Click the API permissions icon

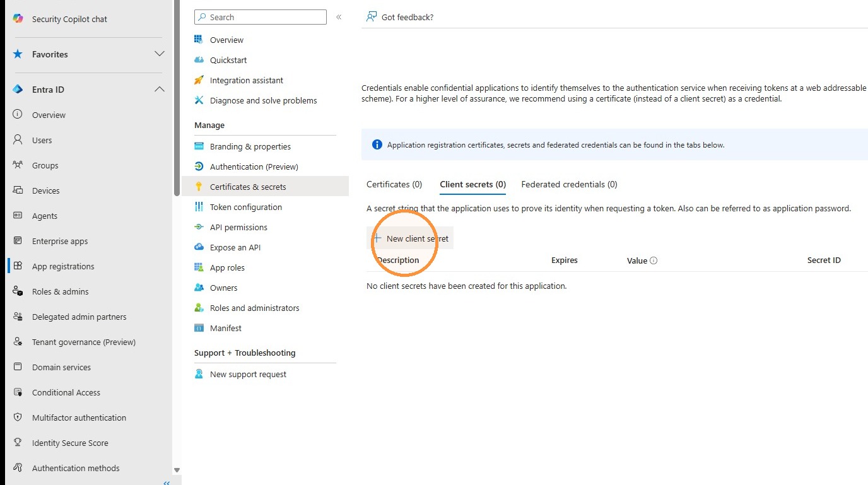[199, 227]
